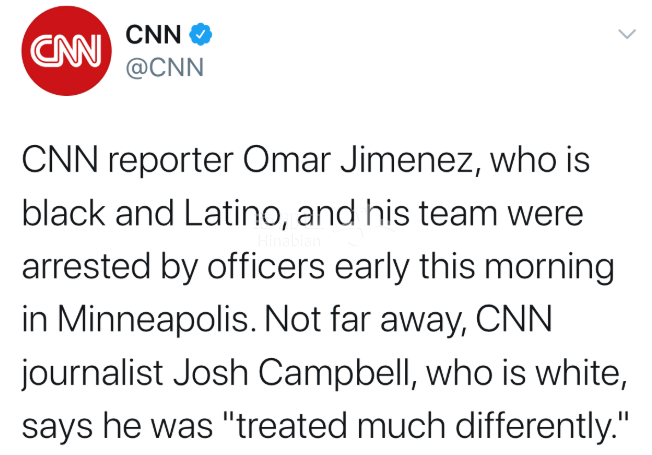Open the CNN display name link
652x455 pixels.
[x=153, y=35]
